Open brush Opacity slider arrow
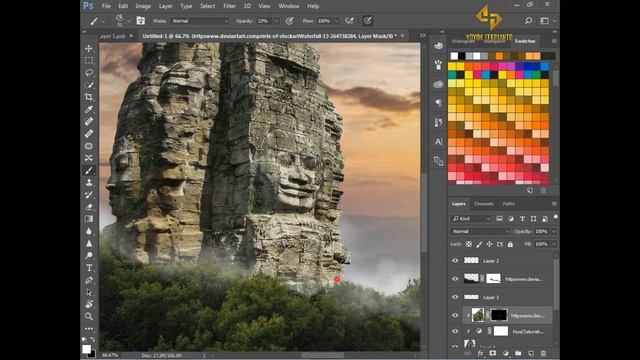 (x=276, y=21)
